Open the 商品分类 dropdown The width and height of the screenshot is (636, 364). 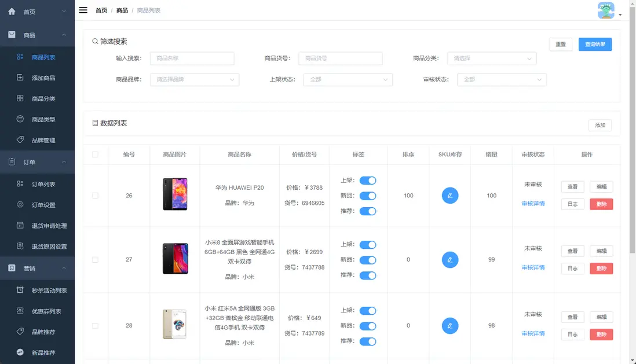(492, 58)
